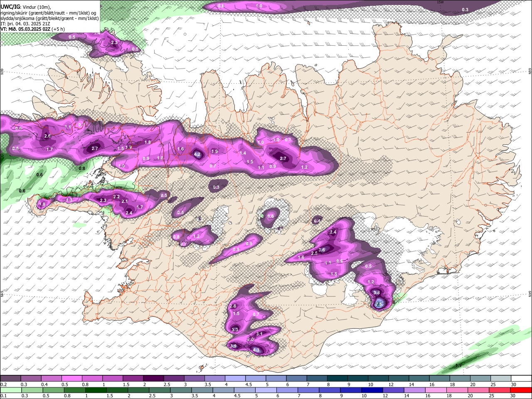Click the 3.9 precipitation value on the map
The width and height of the screenshot is (532, 399).
click(x=233, y=346)
